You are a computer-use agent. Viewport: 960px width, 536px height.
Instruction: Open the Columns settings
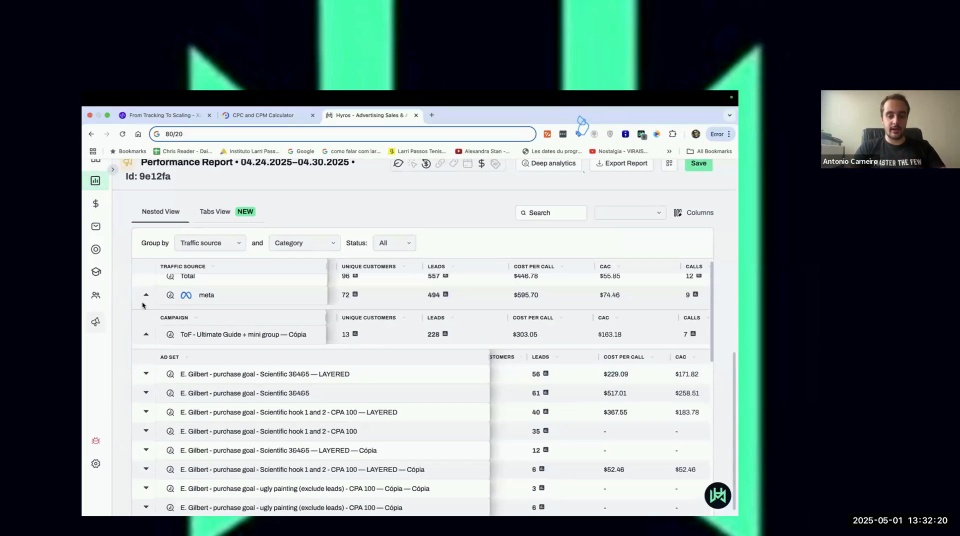click(694, 213)
